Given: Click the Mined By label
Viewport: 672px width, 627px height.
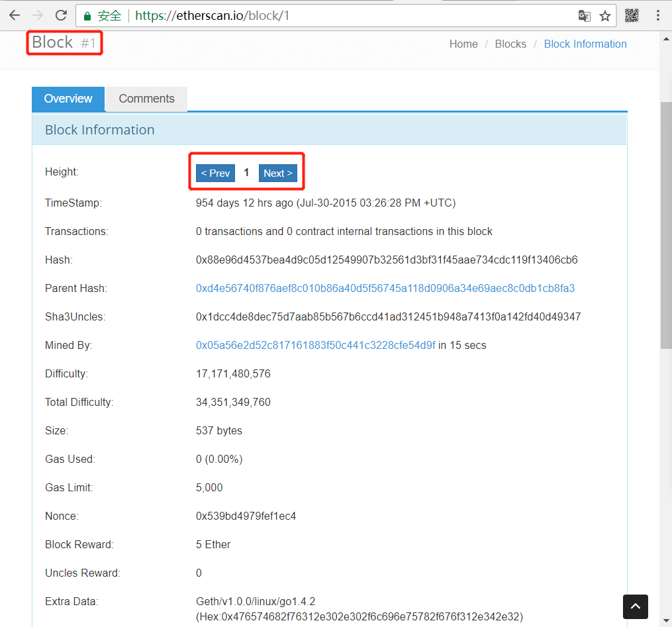Looking at the screenshot, I should point(69,346).
